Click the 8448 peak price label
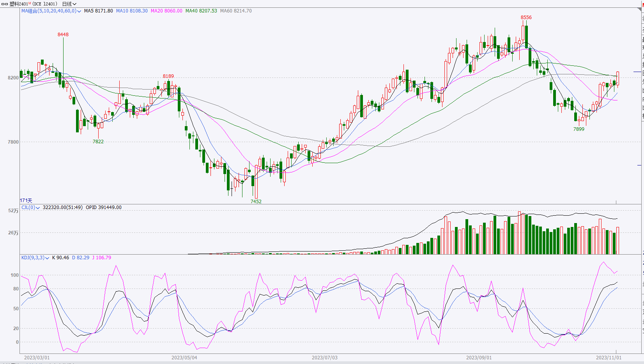 (63, 35)
